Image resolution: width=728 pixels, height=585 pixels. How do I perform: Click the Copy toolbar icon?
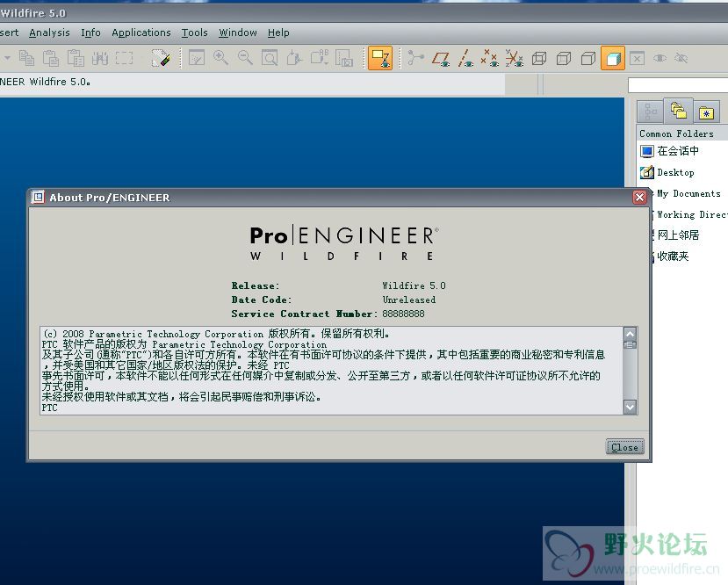coord(26,58)
